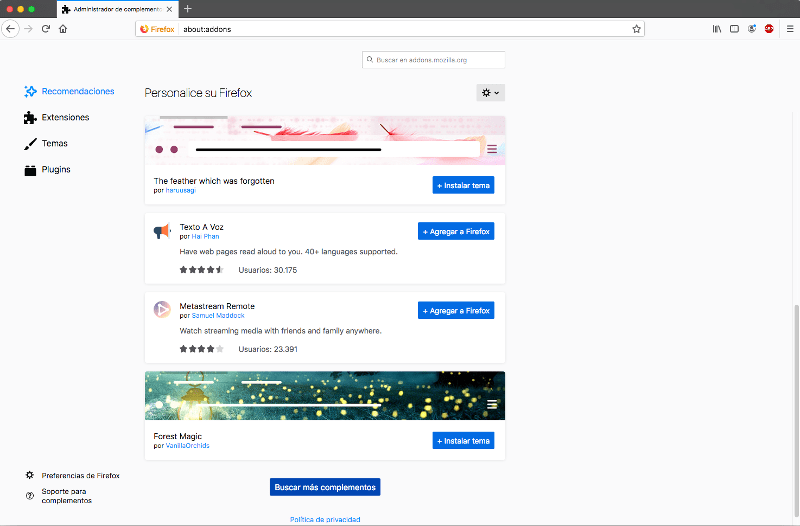Click the Usuarios: 23.391 text

point(268,349)
